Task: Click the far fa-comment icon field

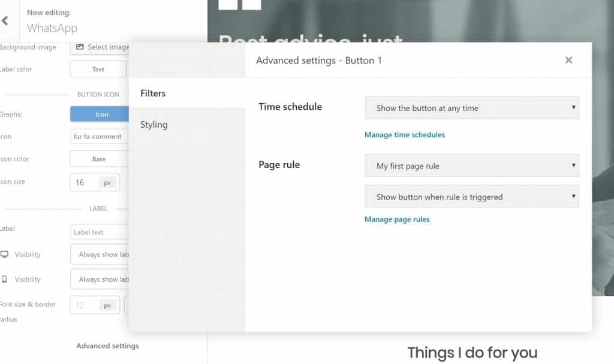Action: click(100, 137)
